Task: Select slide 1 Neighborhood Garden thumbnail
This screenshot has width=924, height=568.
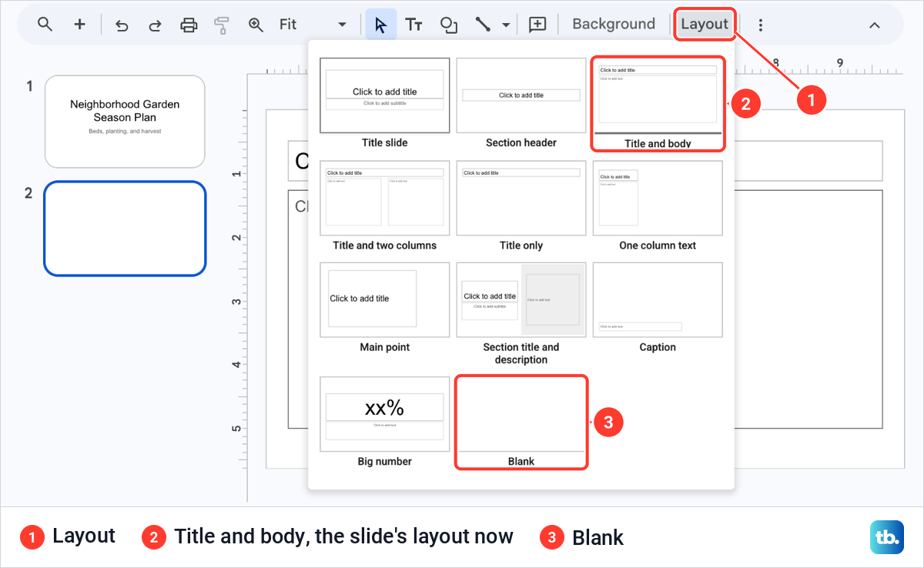Action: (125, 122)
